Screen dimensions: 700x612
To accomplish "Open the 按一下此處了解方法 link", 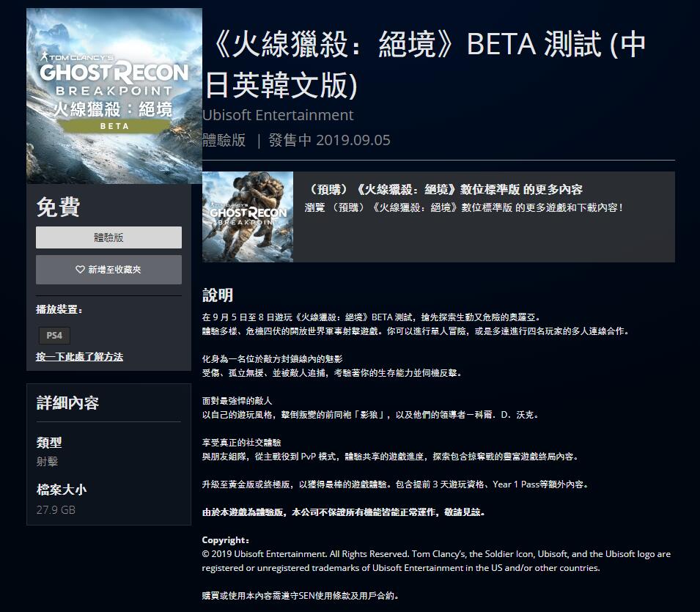I will pyautogui.click(x=79, y=357).
